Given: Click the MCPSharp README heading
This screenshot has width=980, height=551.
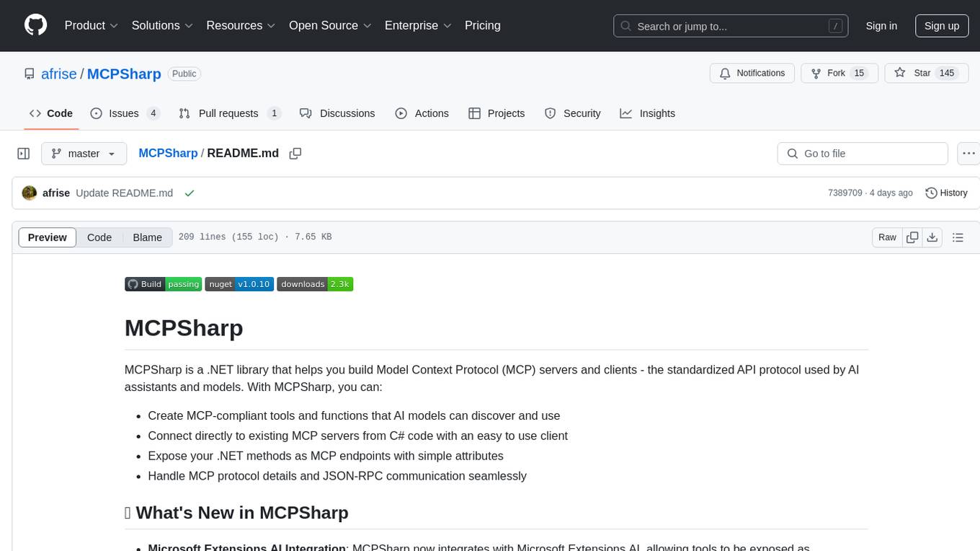Looking at the screenshot, I should [x=184, y=327].
